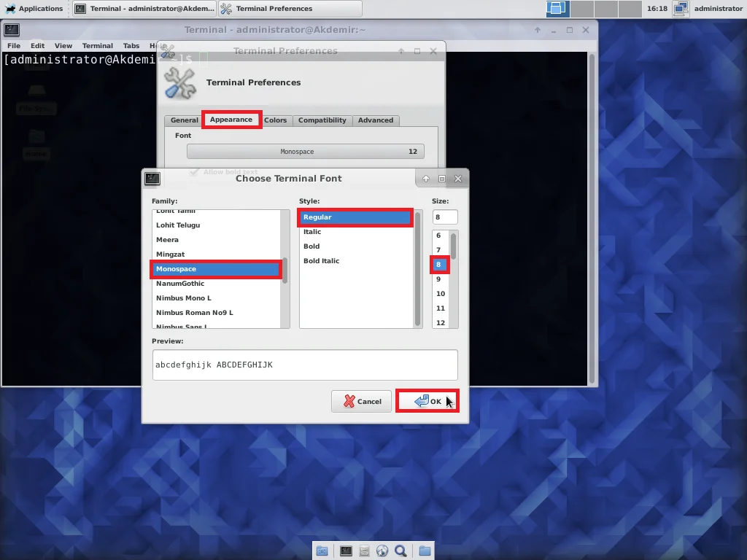Image resolution: width=747 pixels, height=560 pixels.
Task: Switch to the Compatibility tab
Action: pyautogui.click(x=322, y=120)
